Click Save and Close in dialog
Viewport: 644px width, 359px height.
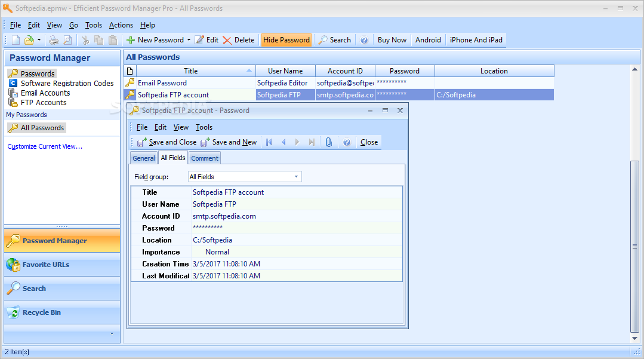pos(167,142)
